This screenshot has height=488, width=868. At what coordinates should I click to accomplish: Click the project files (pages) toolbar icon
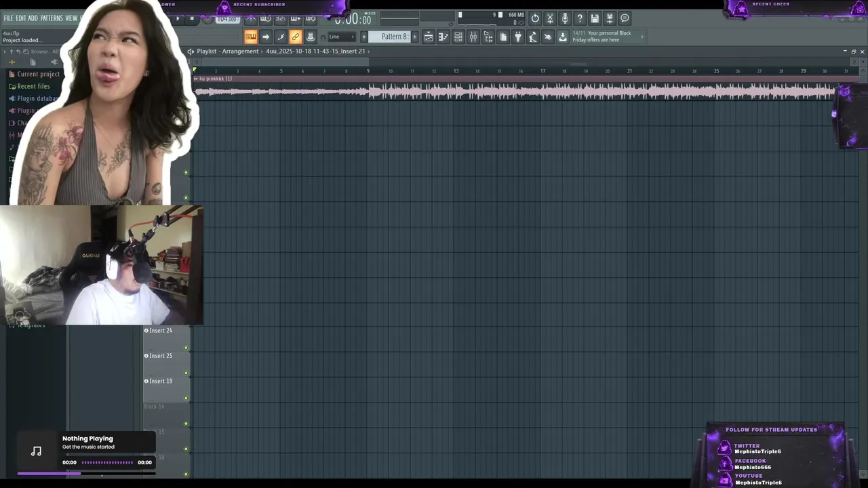(503, 37)
